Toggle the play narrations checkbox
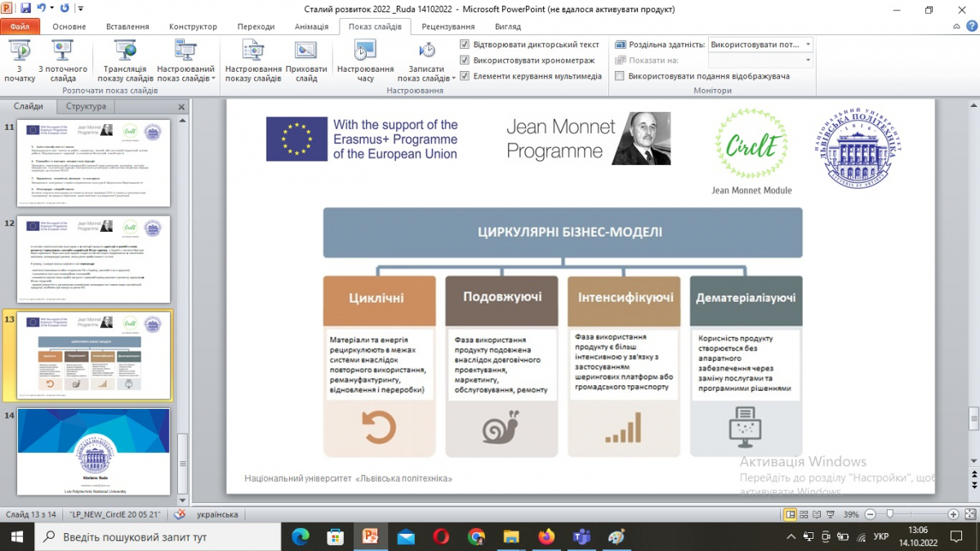This screenshot has width=980, height=551. click(465, 45)
